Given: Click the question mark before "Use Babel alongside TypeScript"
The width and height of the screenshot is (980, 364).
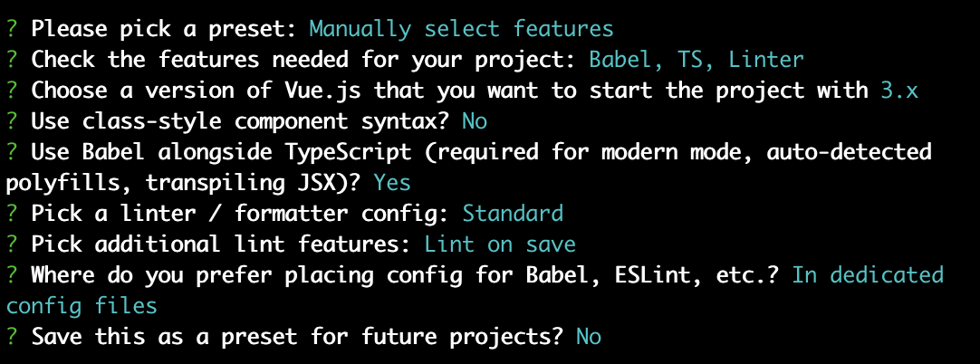Looking at the screenshot, I should pos(12,152).
